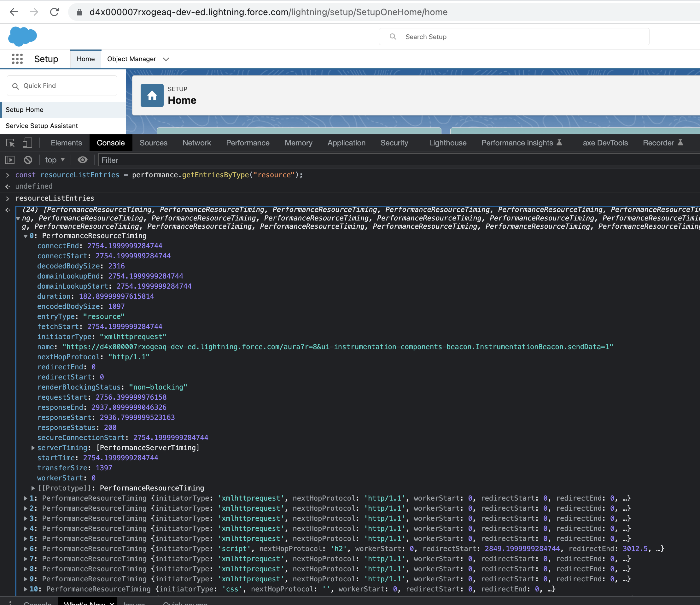
Task: Switch to the Home tab in Setup
Action: click(x=86, y=59)
